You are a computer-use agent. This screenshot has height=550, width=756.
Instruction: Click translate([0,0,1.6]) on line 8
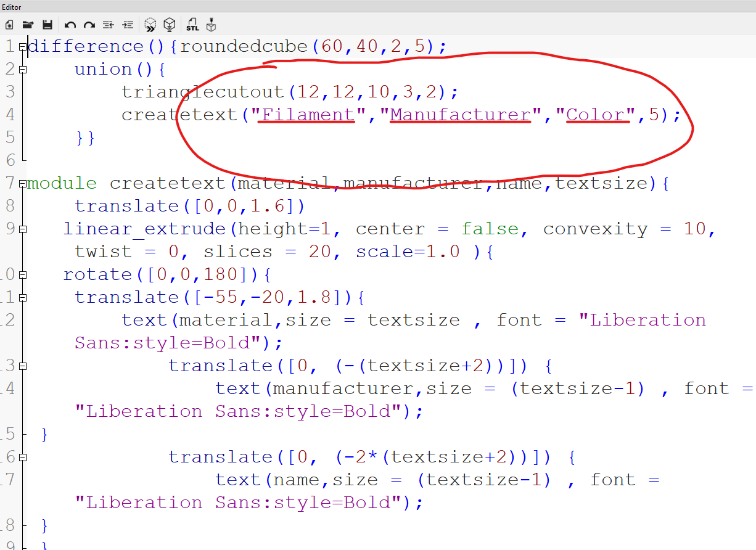191,206
